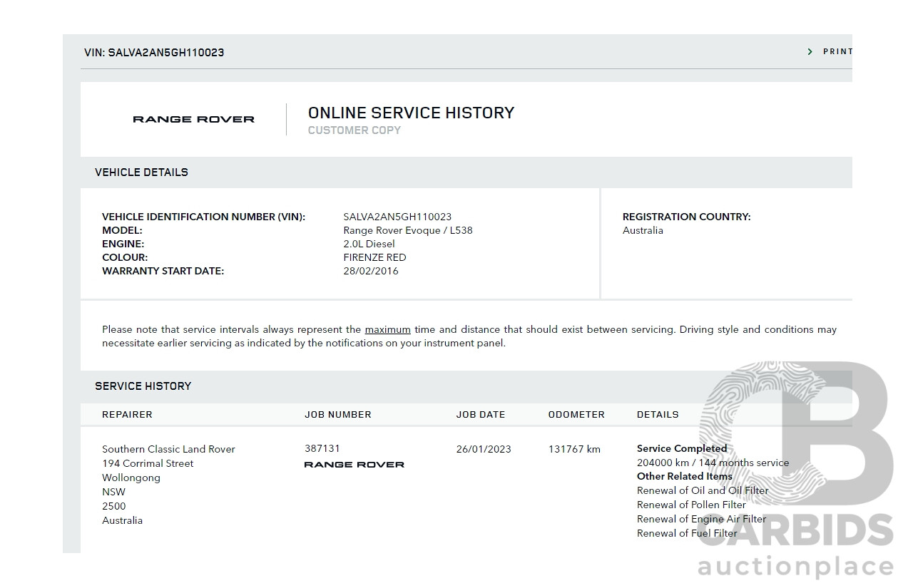Click the CarBids auctionplace watermark logo

pyautogui.click(x=795, y=470)
